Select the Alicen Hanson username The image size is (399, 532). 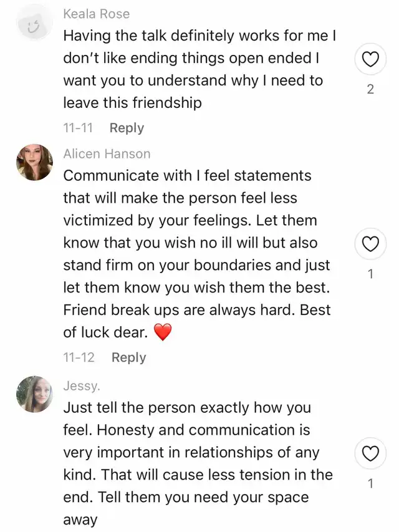coord(107,153)
